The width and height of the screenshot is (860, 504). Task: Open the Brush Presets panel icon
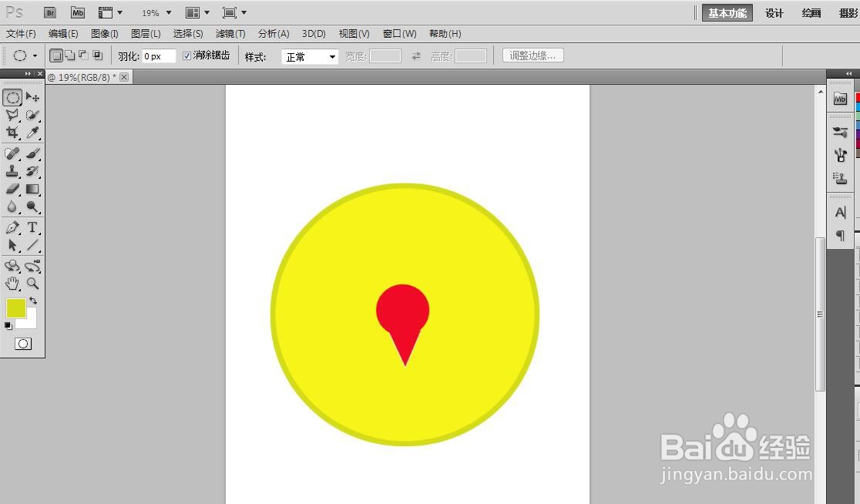(x=840, y=155)
